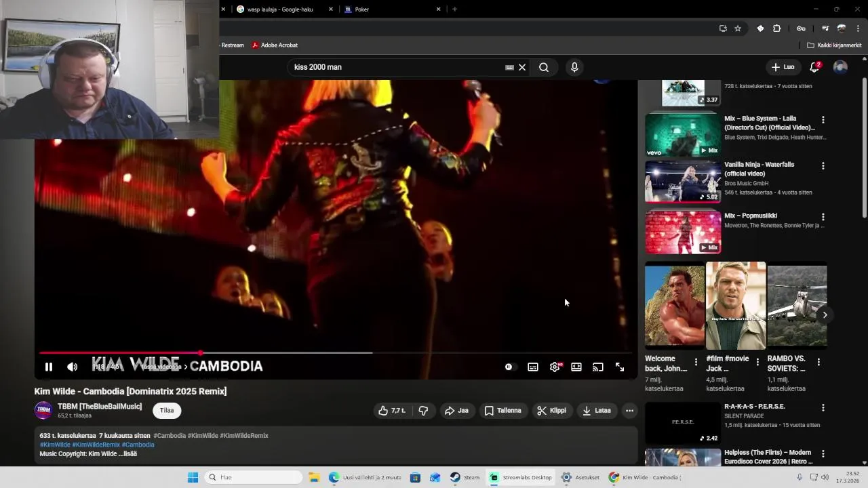Run search with magnifier button
The height and width of the screenshot is (488, 868).
[x=544, y=67]
